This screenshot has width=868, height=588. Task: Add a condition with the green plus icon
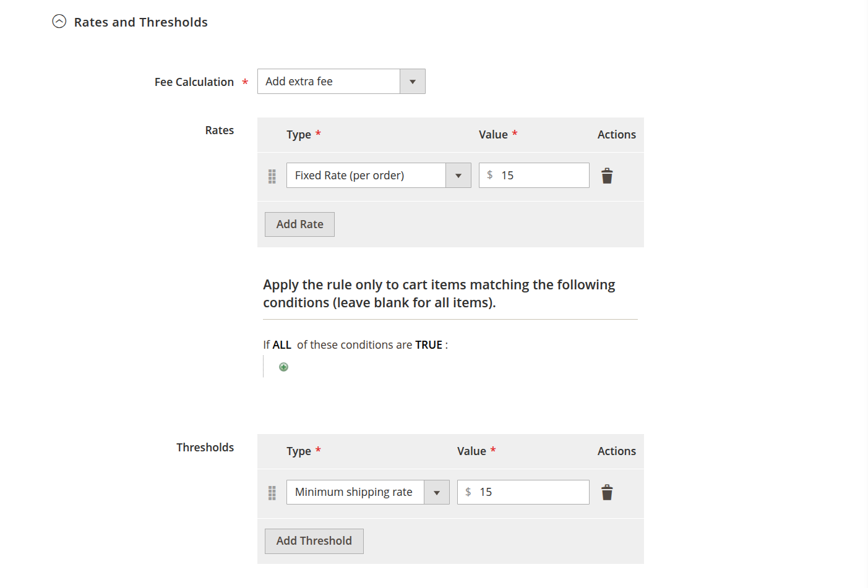click(x=283, y=367)
